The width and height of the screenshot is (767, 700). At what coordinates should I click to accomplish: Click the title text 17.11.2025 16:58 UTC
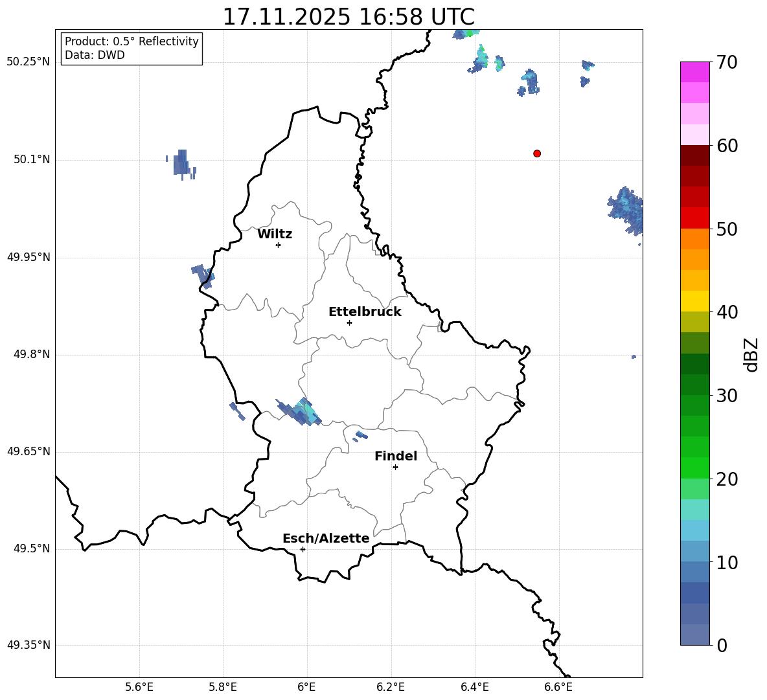point(349,17)
